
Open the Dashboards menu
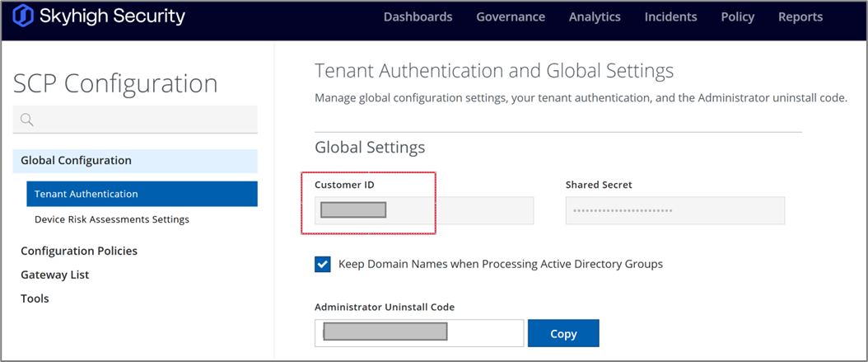pos(418,16)
